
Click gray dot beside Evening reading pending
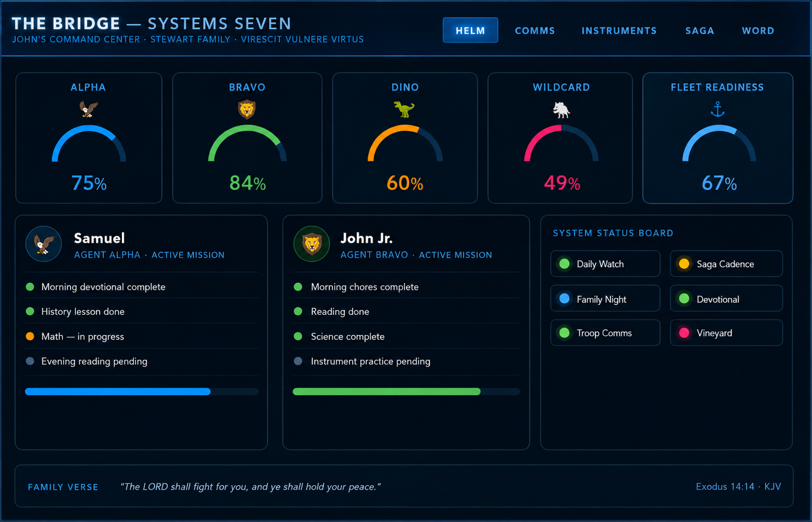click(x=30, y=361)
